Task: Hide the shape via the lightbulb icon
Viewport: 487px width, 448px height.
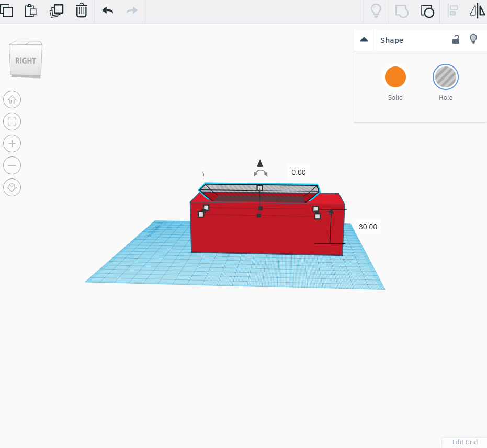Action: pos(473,39)
